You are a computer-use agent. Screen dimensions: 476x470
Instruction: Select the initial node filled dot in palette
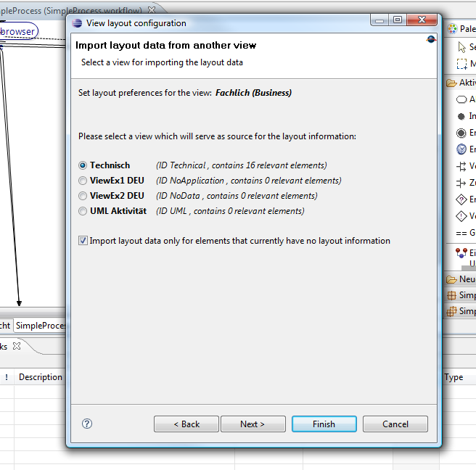(461, 116)
